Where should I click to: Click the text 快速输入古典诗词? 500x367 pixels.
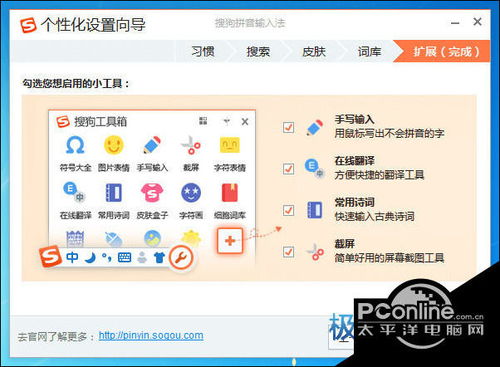pos(374,217)
